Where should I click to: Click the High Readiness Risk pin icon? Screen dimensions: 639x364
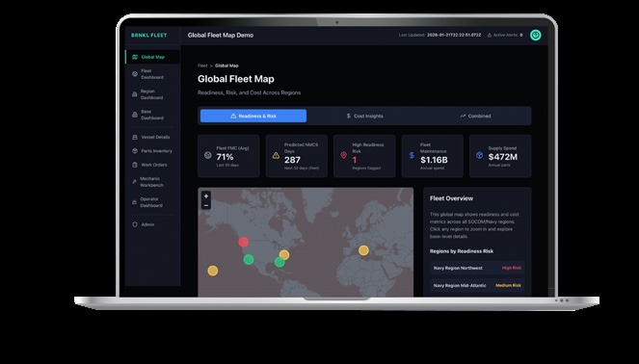tap(343, 155)
